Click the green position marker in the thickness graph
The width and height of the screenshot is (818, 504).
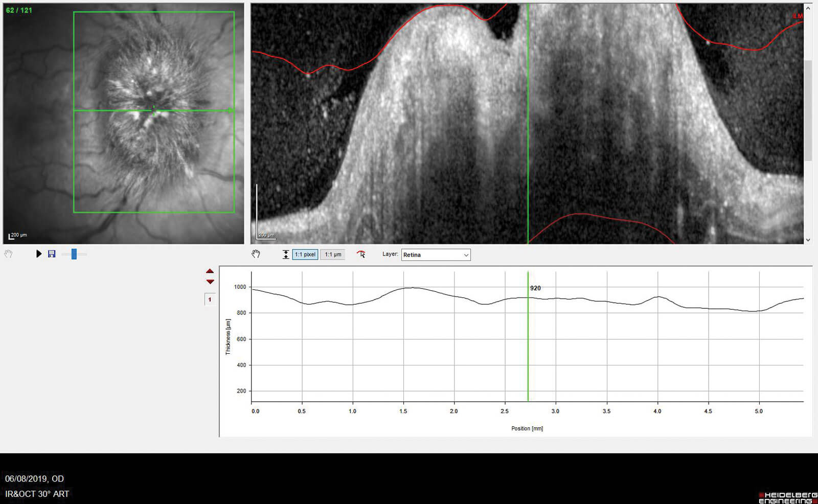coord(528,348)
